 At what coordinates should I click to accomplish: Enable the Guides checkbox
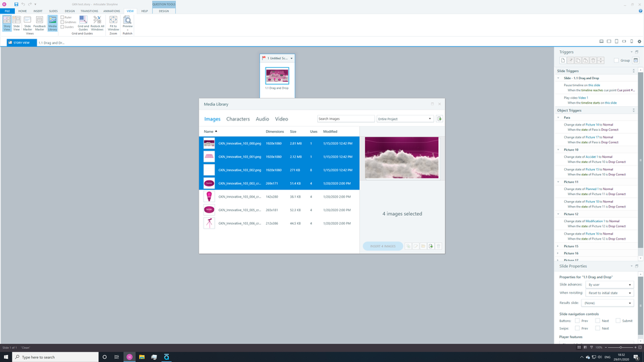(x=63, y=27)
